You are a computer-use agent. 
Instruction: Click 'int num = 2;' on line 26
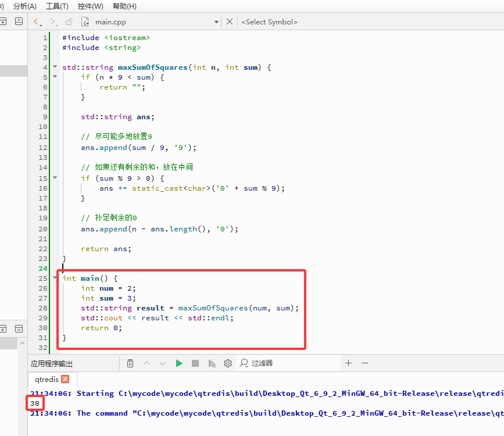pos(108,288)
